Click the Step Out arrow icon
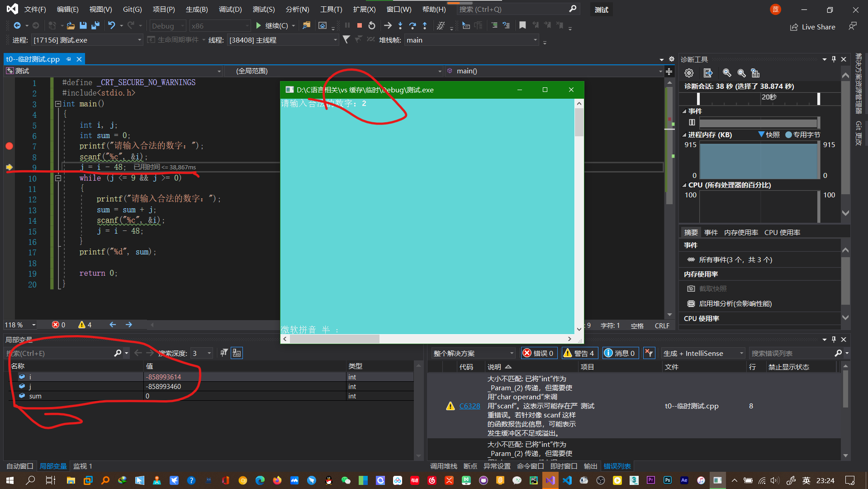 click(425, 26)
